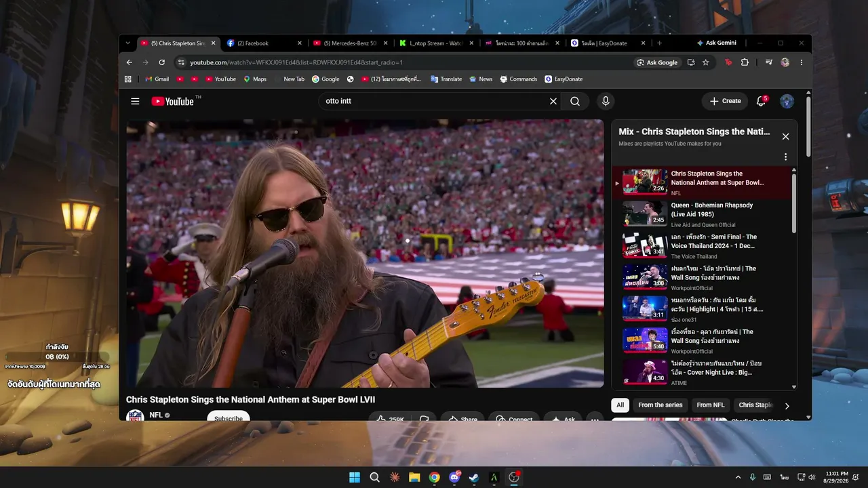868x488 pixels.
Task: Reload the YouTube page
Action: pos(161,62)
